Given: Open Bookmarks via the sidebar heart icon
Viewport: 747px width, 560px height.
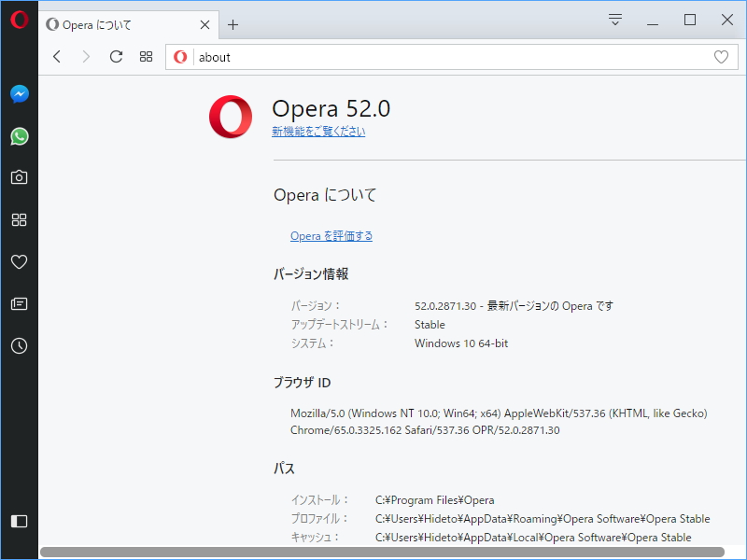Looking at the screenshot, I should (19, 262).
